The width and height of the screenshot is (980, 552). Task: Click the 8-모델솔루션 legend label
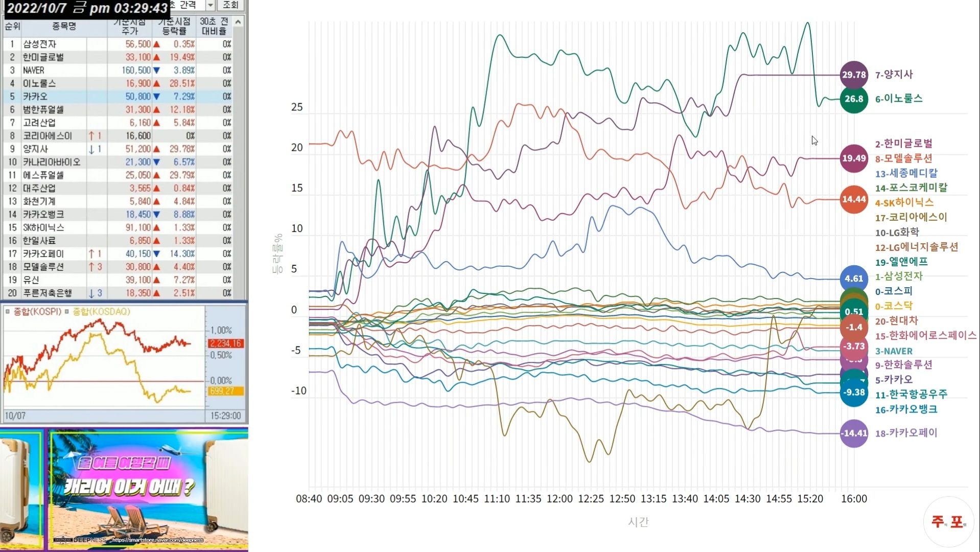coord(903,158)
